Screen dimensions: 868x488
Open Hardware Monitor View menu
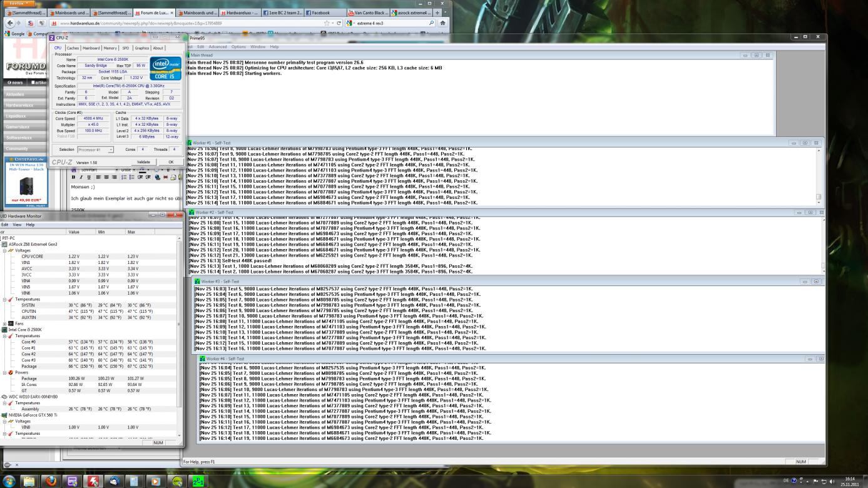(x=17, y=225)
